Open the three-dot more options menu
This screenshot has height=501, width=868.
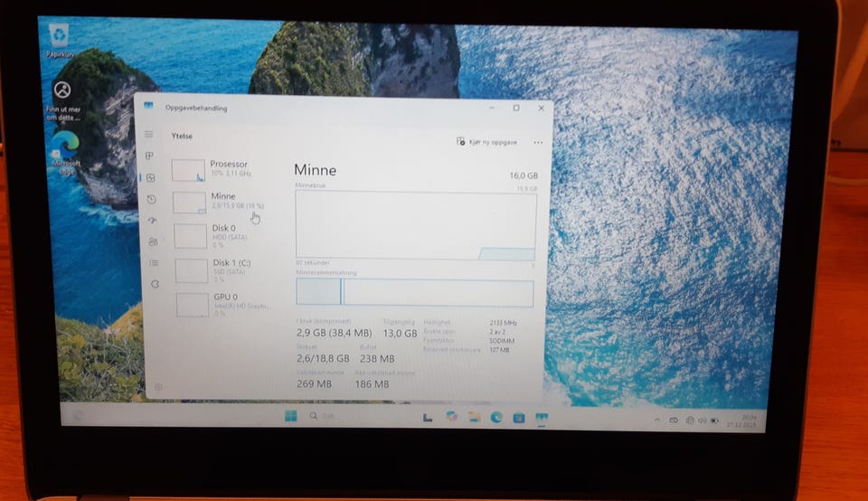pos(538,142)
